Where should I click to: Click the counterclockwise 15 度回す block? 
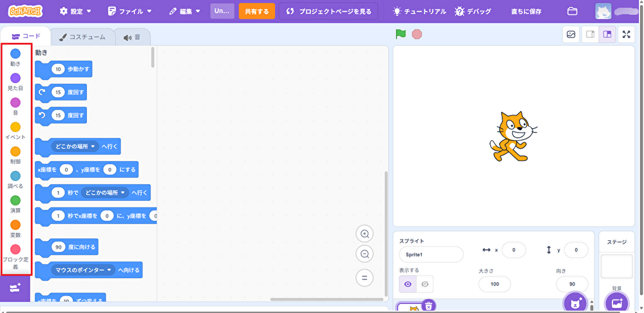(61, 115)
